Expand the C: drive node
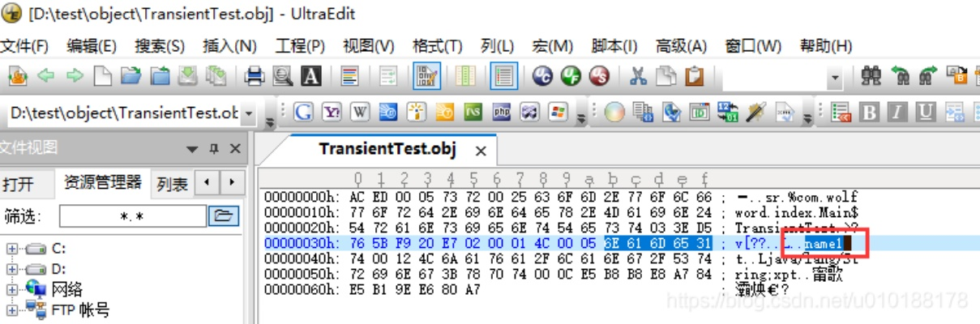Screen dimensions: 980x324 tap(12, 249)
